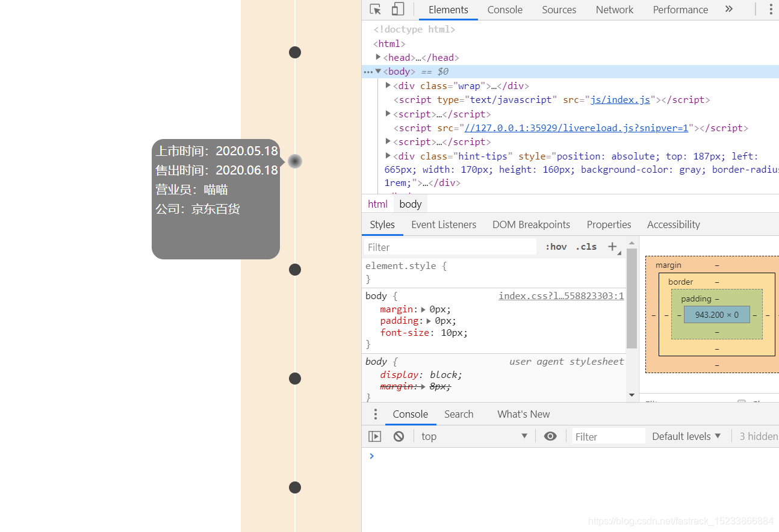Expand the first collapsed script node

[388, 113]
